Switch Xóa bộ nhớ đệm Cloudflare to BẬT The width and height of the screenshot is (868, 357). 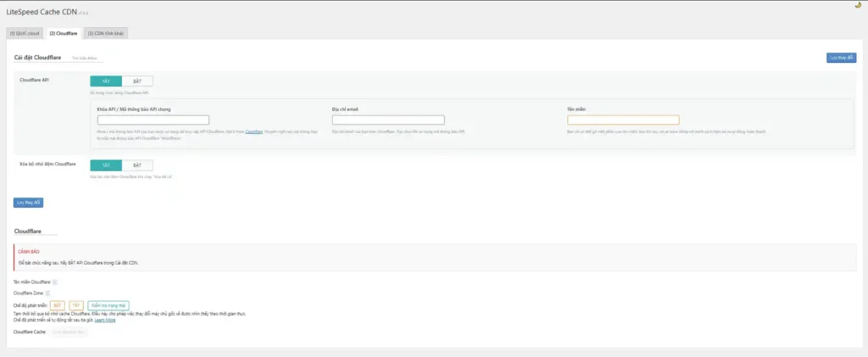(137, 165)
